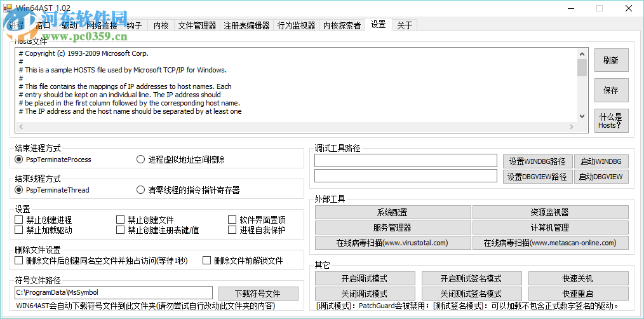The image size is (644, 319).
Task: Click 关闭调试模式 button
Action: pyautogui.click(x=365, y=294)
